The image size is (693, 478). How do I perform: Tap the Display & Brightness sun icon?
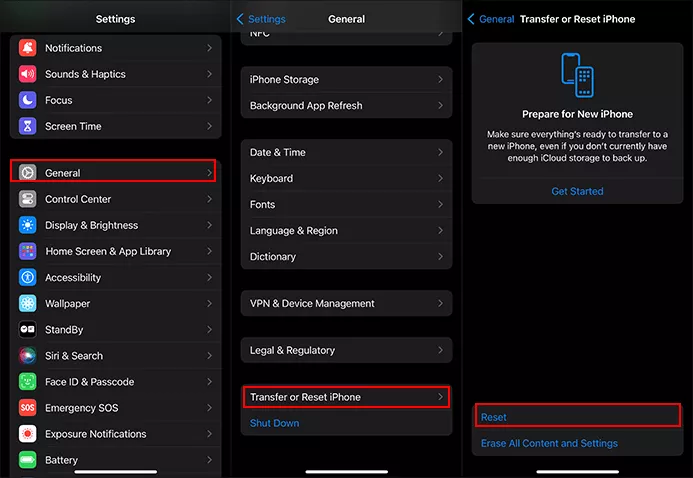click(x=27, y=225)
